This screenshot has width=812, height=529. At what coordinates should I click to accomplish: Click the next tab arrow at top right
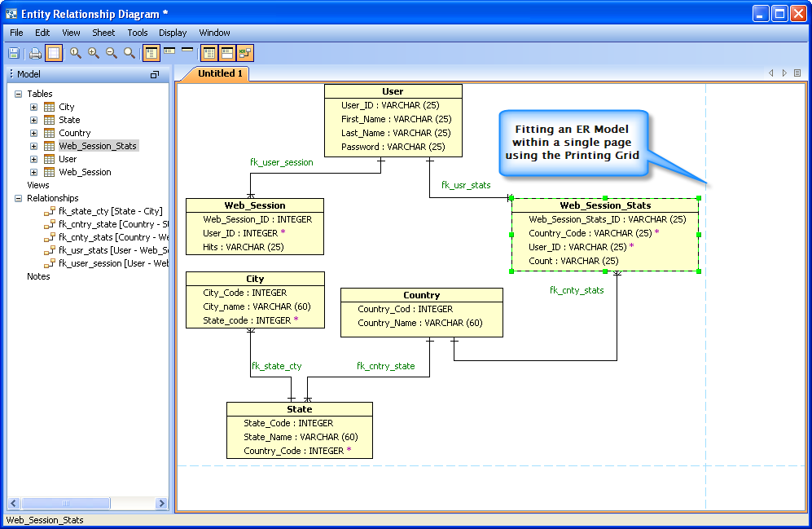pos(784,73)
